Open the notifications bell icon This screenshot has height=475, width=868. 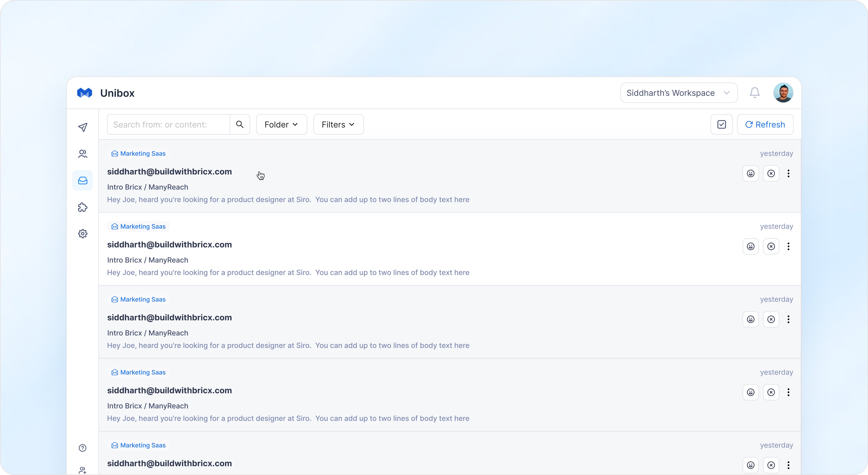pos(754,93)
